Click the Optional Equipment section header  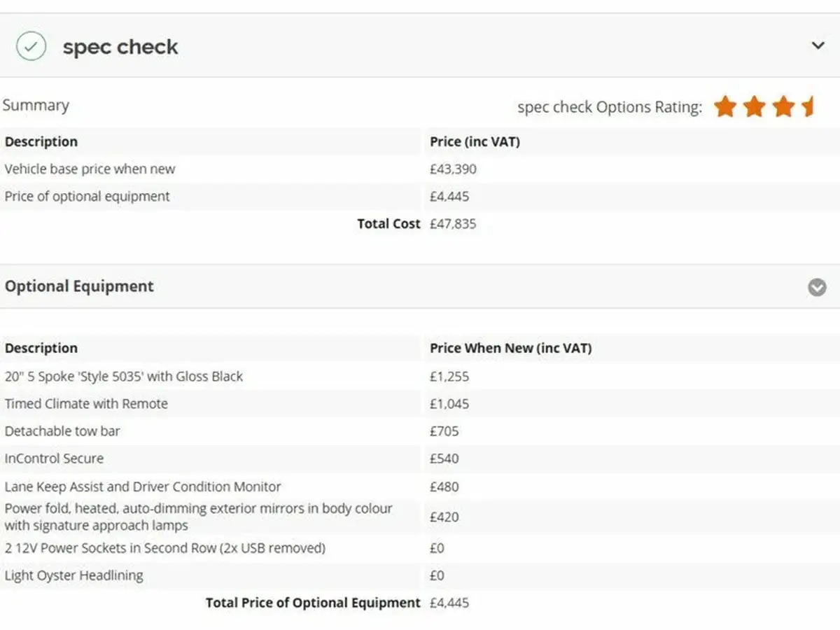420,286
